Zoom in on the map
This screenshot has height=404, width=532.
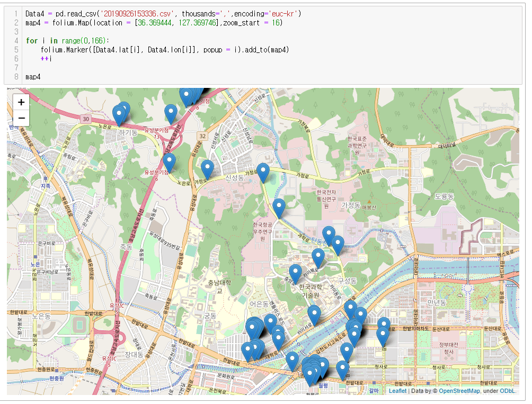pos(21,102)
